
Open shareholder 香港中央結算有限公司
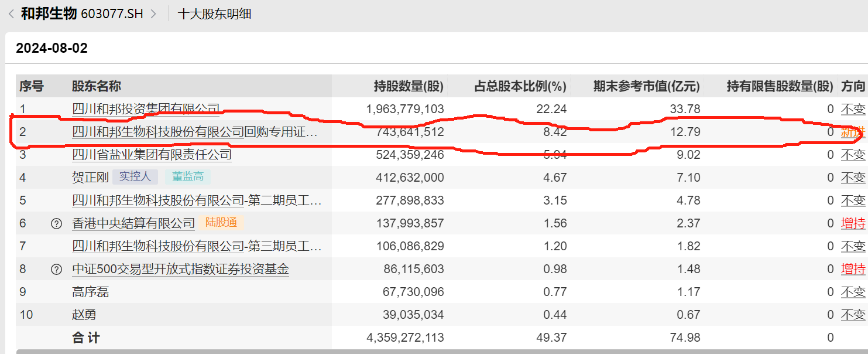[x=133, y=223]
